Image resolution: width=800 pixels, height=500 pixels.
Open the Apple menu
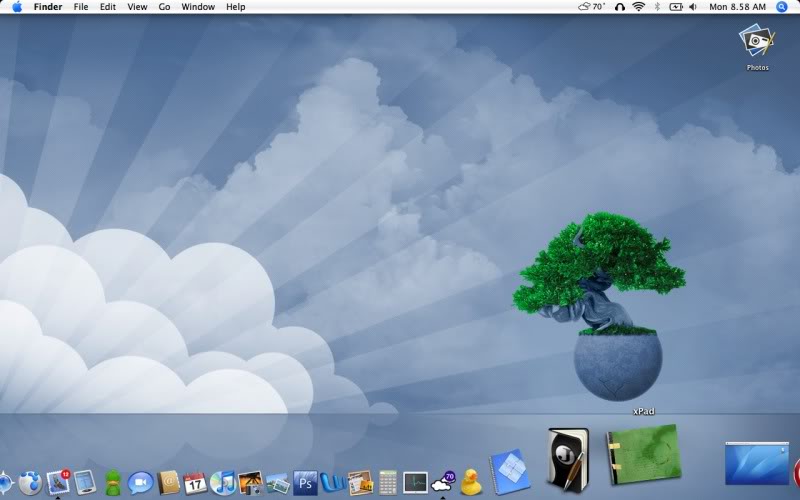[17, 7]
